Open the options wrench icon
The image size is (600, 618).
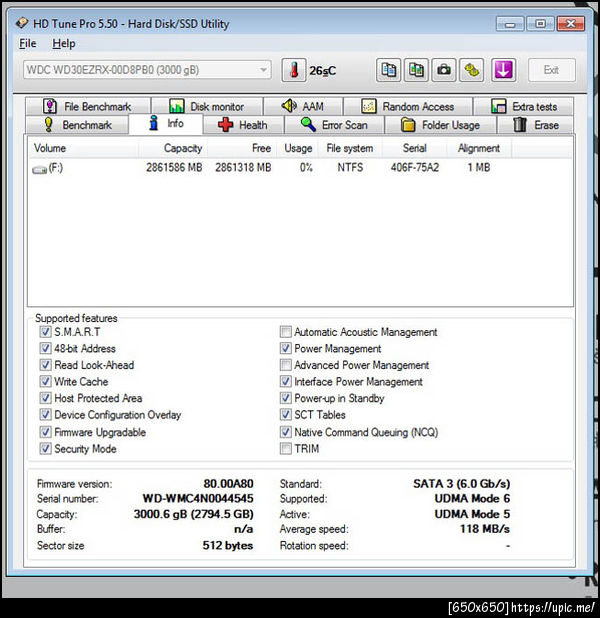(x=471, y=70)
